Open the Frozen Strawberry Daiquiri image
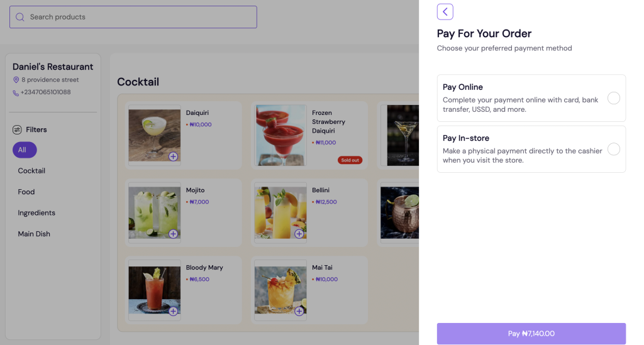Viewport: 644px width, 345px height. click(280, 135)
